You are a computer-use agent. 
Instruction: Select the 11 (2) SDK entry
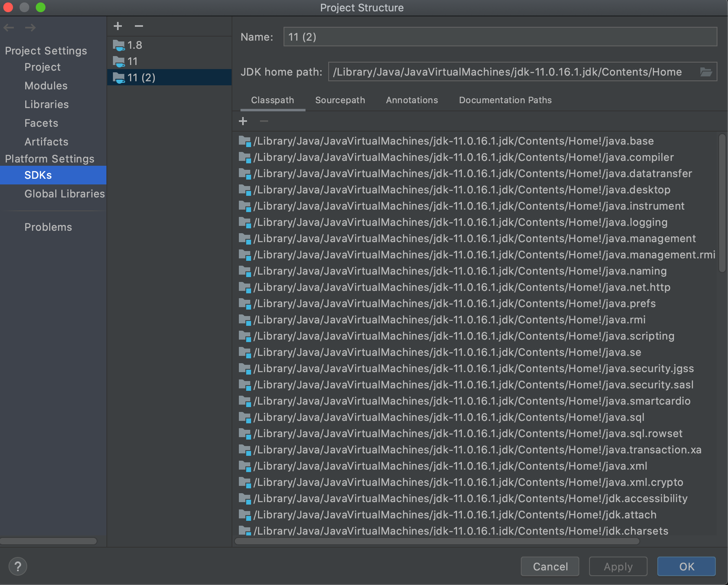pyautogui.click(x=169, y=78)
